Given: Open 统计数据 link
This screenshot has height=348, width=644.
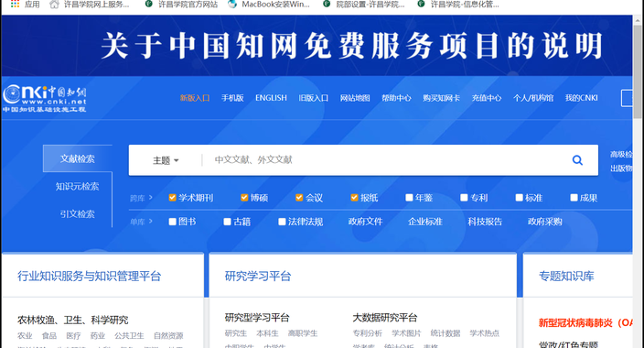Looking at the screenshot, I should tap(445, 333).
